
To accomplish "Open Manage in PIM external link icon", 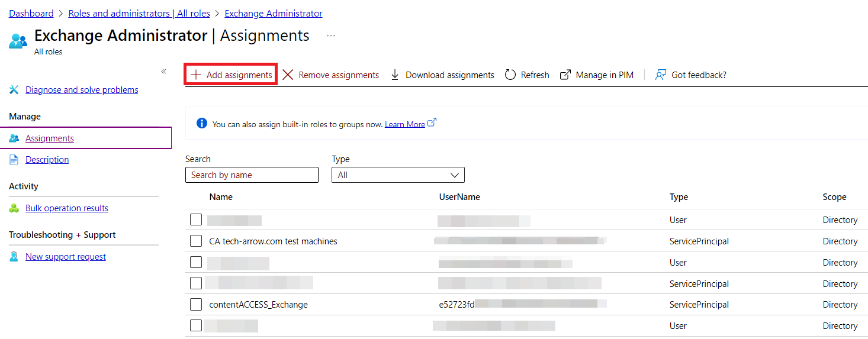I will pos(565,75).
